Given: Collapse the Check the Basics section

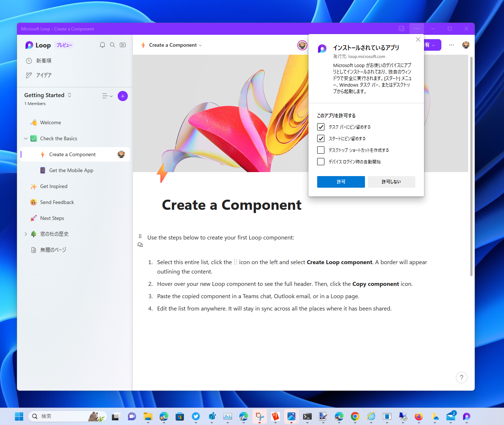Looking at the screenshot, I should tap(26, 138).
